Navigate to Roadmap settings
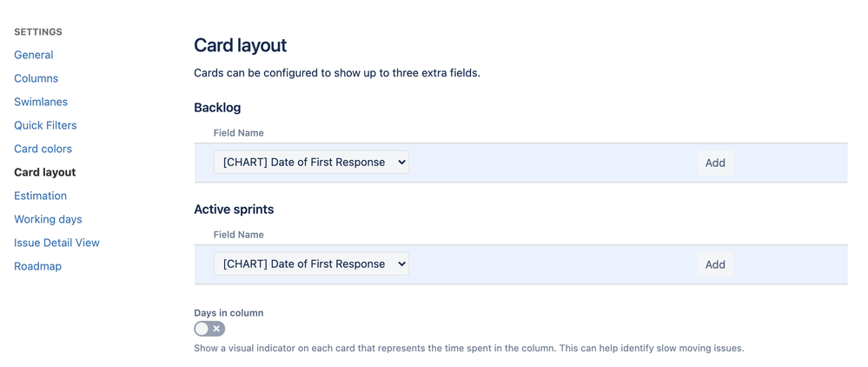This screenshot has width=868, height=367. click(37, 266)
